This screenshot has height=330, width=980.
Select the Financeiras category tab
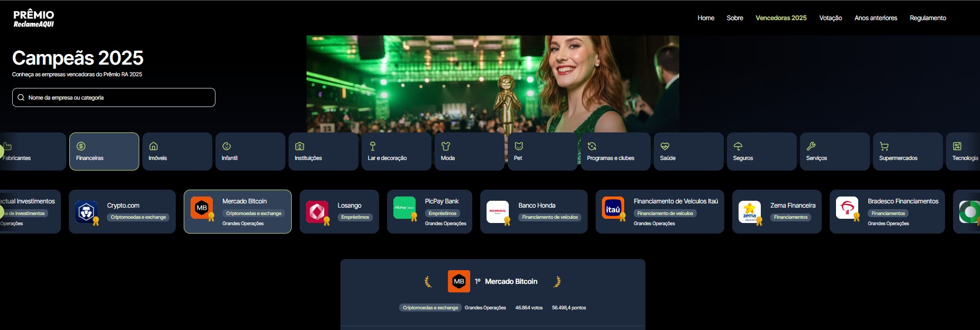[x=104, y=151]
